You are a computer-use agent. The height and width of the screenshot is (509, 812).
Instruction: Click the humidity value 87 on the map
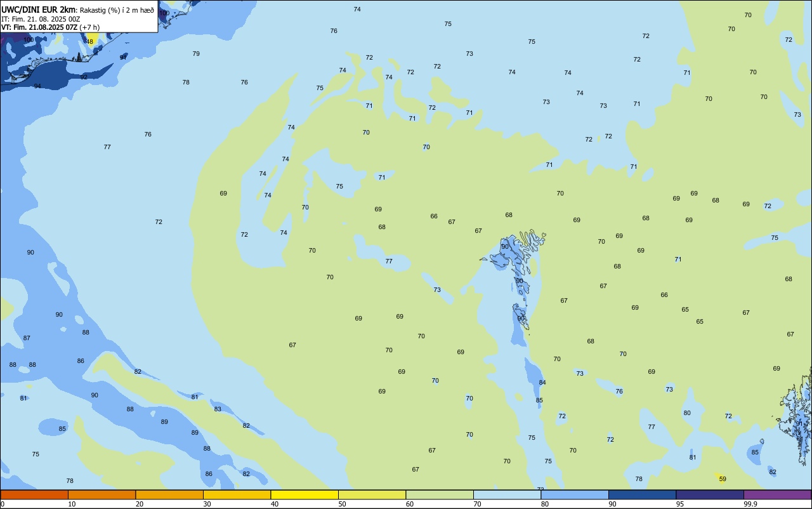27,338
